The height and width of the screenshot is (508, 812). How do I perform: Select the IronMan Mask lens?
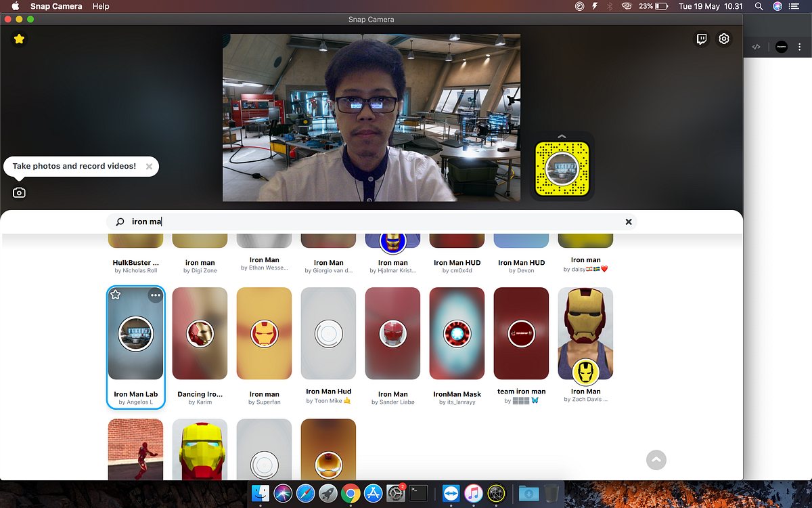pos(457,346)
